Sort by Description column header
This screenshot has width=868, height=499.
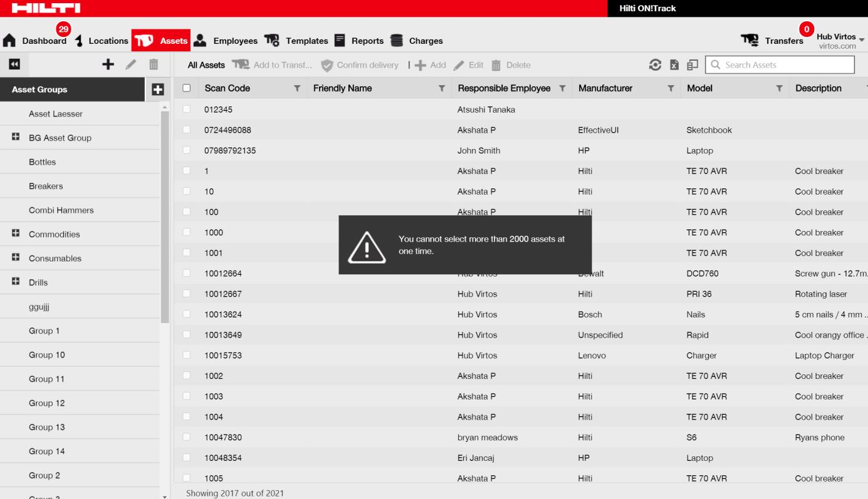[818, 88]
